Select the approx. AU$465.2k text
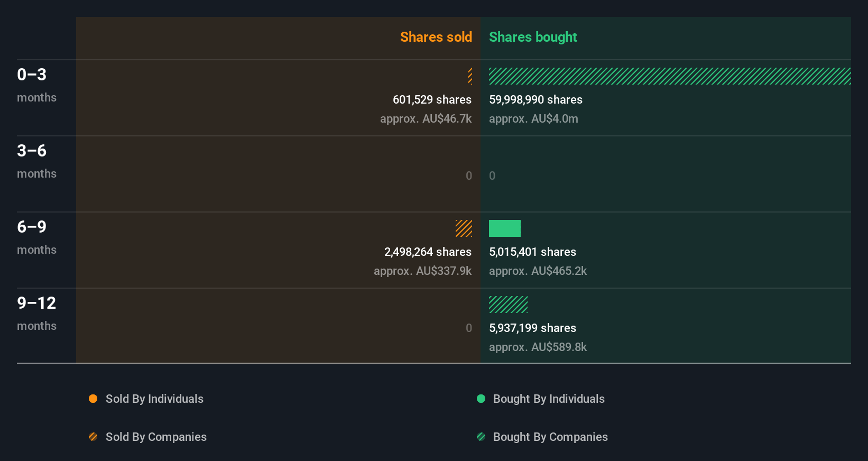 click(x=538, y=271)
